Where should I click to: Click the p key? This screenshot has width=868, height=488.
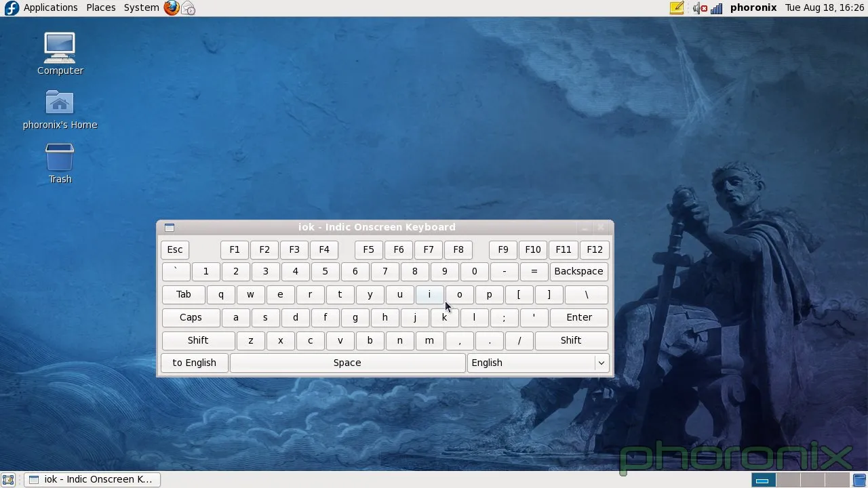(489, 294)
